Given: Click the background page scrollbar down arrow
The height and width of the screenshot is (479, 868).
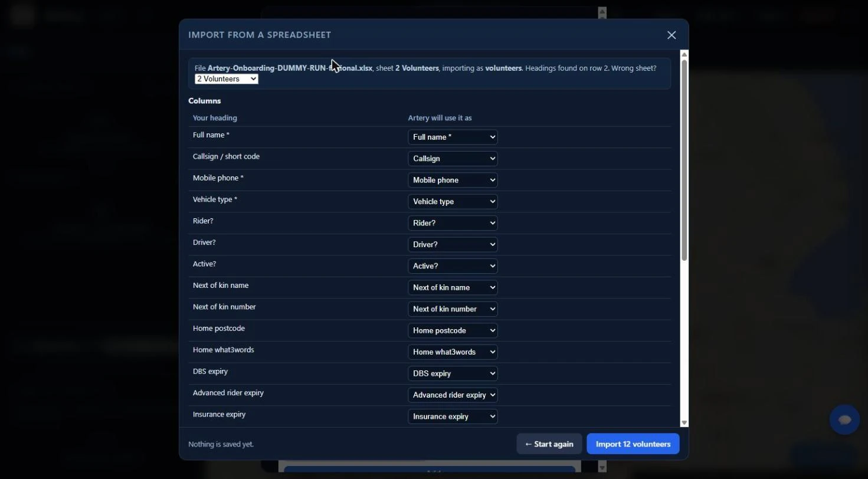Looking at the screenshot, I should click(602, 468).
